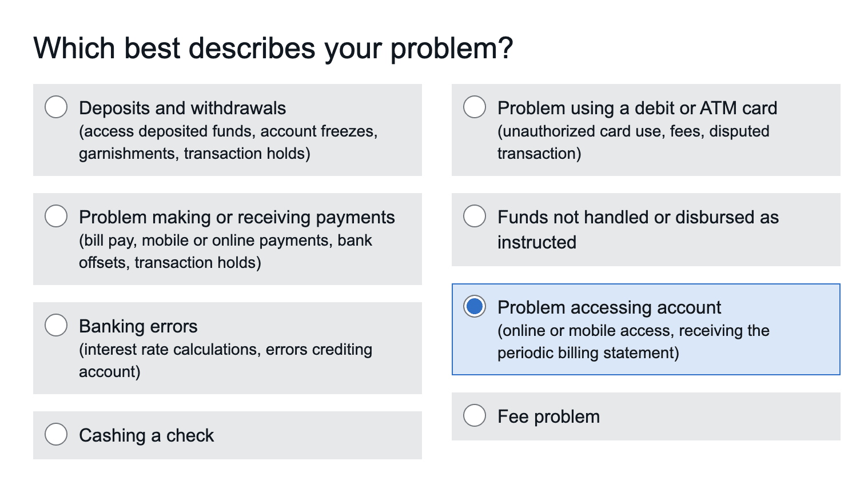This screenshot has height=497, width=868.
Task: Click the "Deposits and withdrawals" label text
Action: click(x=182, y=108)
